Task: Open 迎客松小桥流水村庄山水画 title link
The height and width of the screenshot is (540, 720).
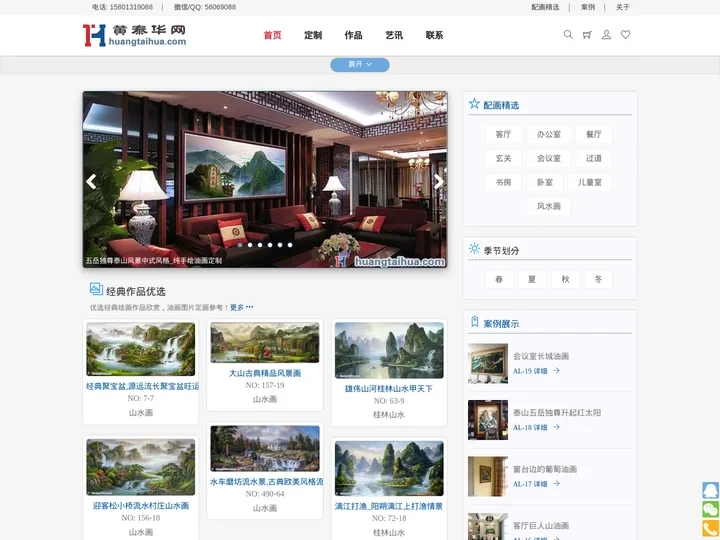Action: 141,506
